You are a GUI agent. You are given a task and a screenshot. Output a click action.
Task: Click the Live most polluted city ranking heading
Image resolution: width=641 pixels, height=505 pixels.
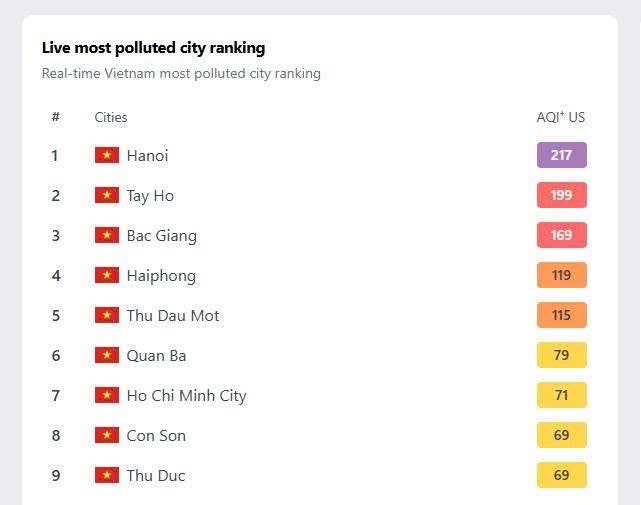pyautogui.click(x=153, y=47)
